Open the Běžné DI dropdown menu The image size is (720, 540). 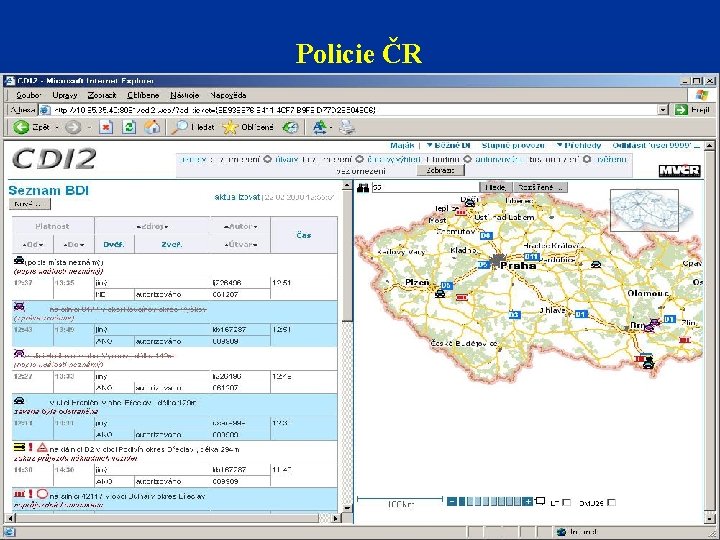(x=448, y=146)
